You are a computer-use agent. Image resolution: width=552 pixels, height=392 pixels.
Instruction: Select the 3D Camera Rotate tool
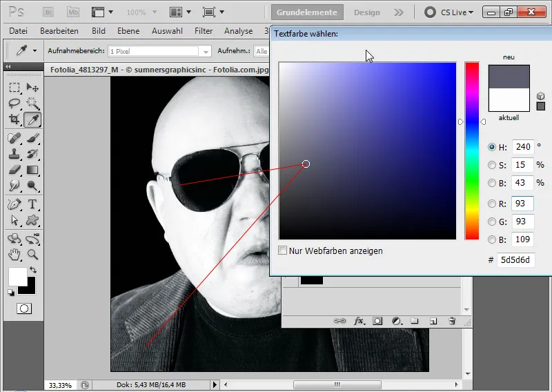coord(32,239)
